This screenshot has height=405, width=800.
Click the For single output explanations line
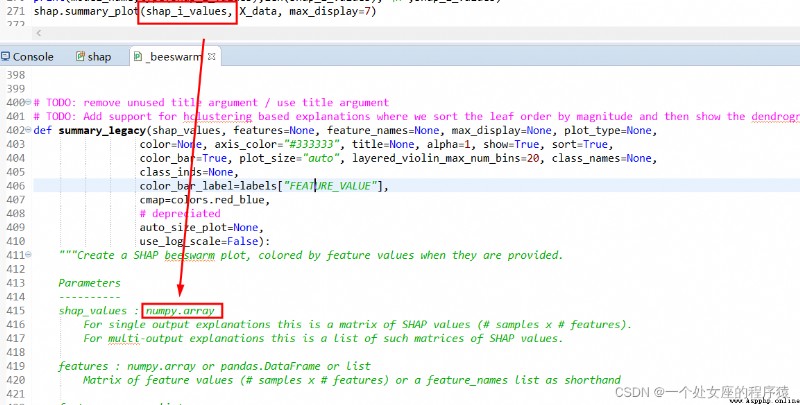point(358,324)
